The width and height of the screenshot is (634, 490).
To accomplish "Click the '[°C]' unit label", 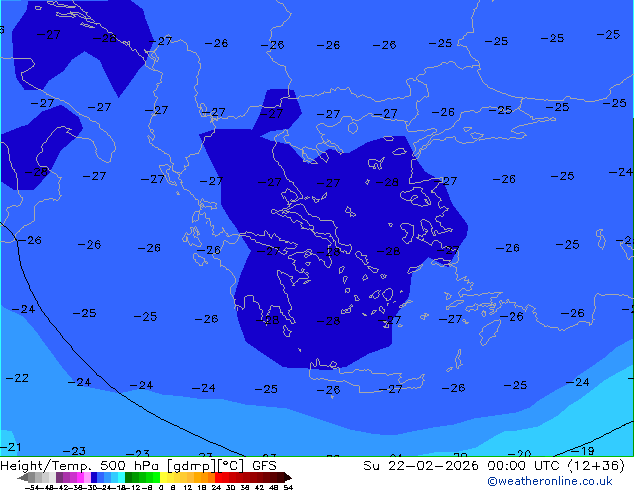I will pos(230,466).
